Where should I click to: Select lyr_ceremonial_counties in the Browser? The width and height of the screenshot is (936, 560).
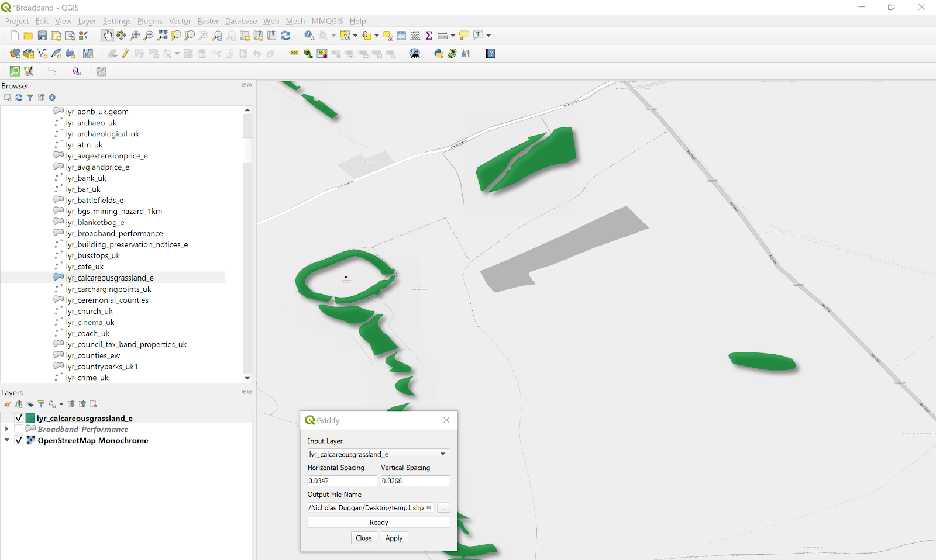click(x=107, y=300)
